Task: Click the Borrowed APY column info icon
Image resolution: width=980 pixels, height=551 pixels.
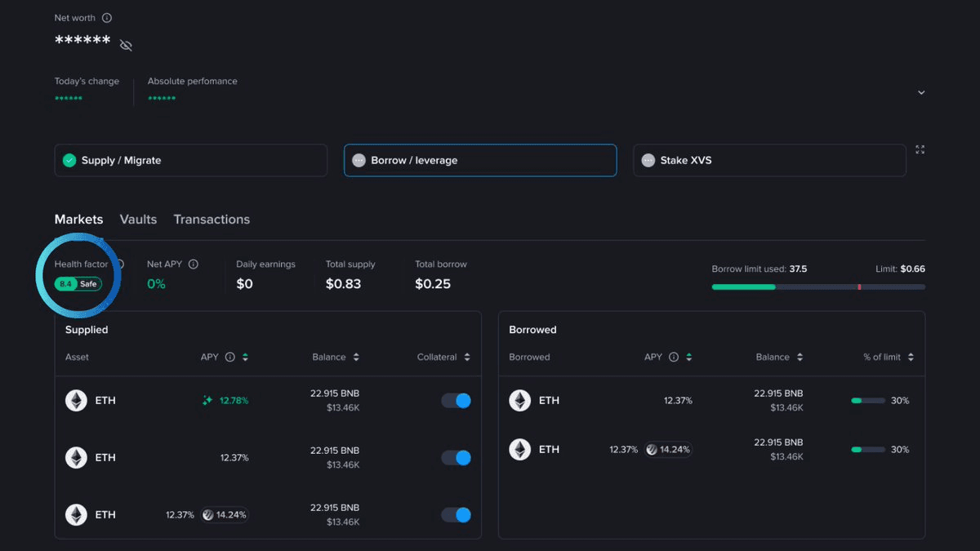Action: tap(673, 358)
